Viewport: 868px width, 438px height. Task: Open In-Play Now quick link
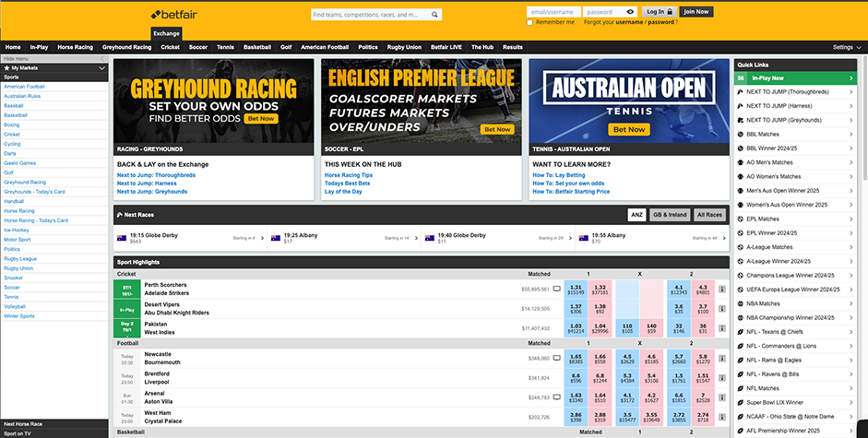(x=795, y=78)
